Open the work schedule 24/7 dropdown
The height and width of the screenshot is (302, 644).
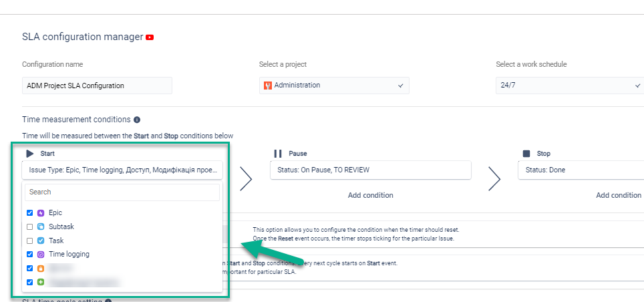pyautogui.click(x=570, y=86)
